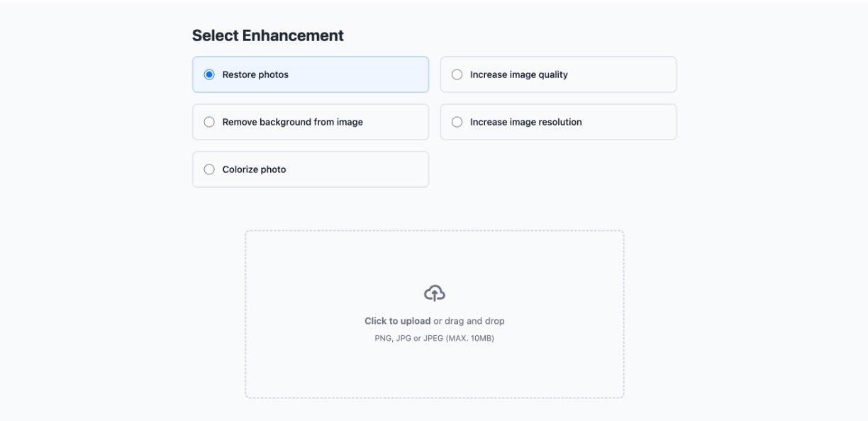Pick the Increase image resolution radio circle
This screenshot has height=421, width=868.
pos(457,122)
